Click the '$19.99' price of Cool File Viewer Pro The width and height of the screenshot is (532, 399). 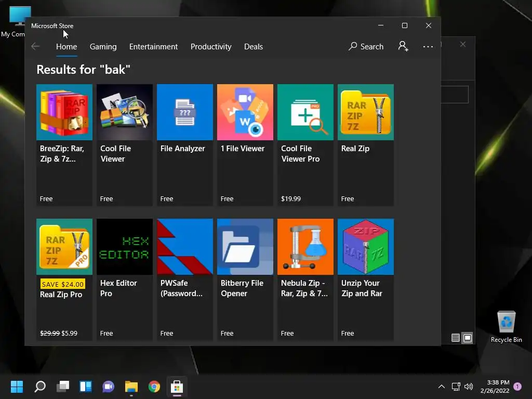[x=291, y=199]
